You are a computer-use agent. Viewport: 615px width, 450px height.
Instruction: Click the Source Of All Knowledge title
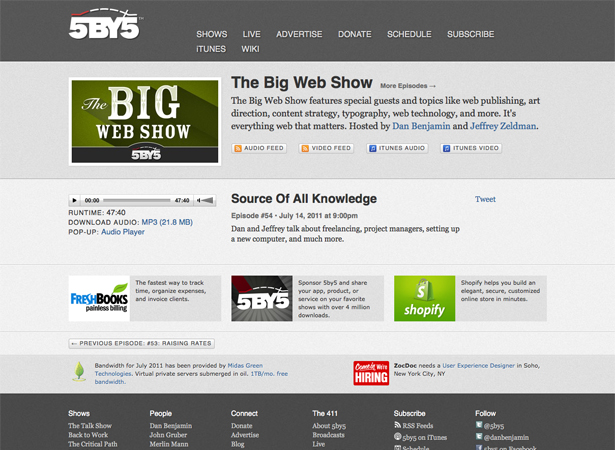pos(304,199)
